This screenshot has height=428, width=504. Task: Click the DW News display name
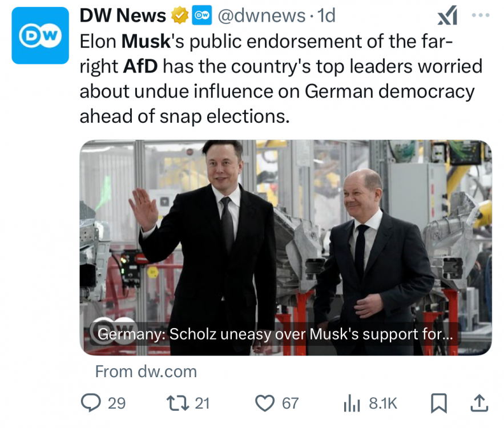123,17
